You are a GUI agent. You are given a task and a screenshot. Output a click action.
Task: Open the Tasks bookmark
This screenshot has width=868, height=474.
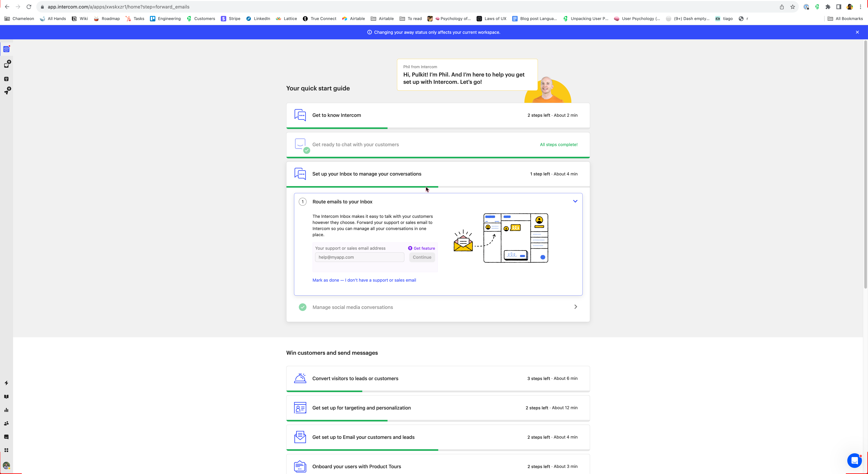pos(135,18)
